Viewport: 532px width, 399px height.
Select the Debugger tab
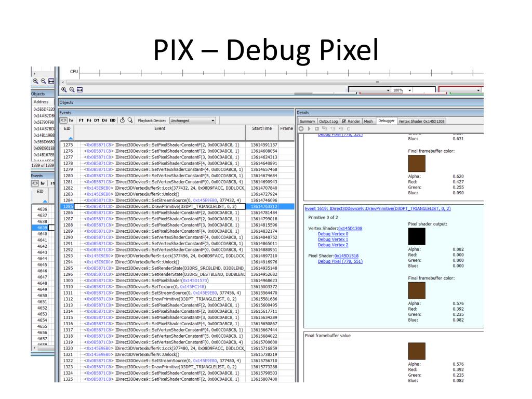[387, 121]
